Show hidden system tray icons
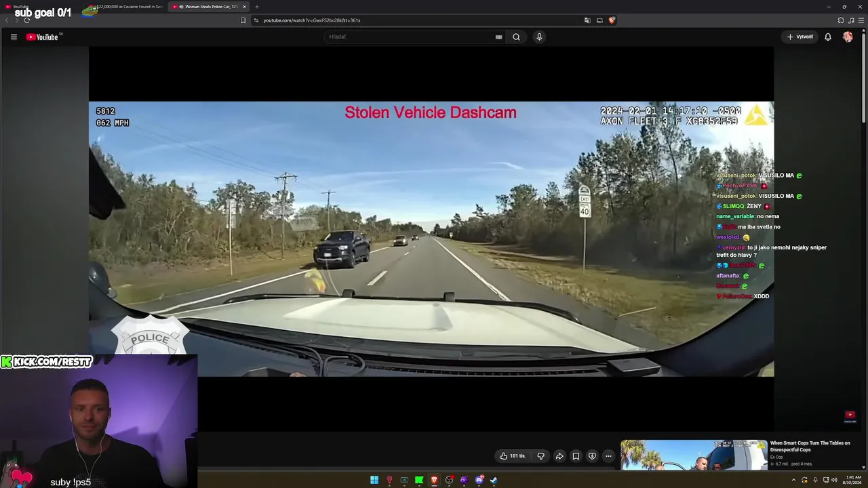868x488 pixels. [x=794, y=480]
